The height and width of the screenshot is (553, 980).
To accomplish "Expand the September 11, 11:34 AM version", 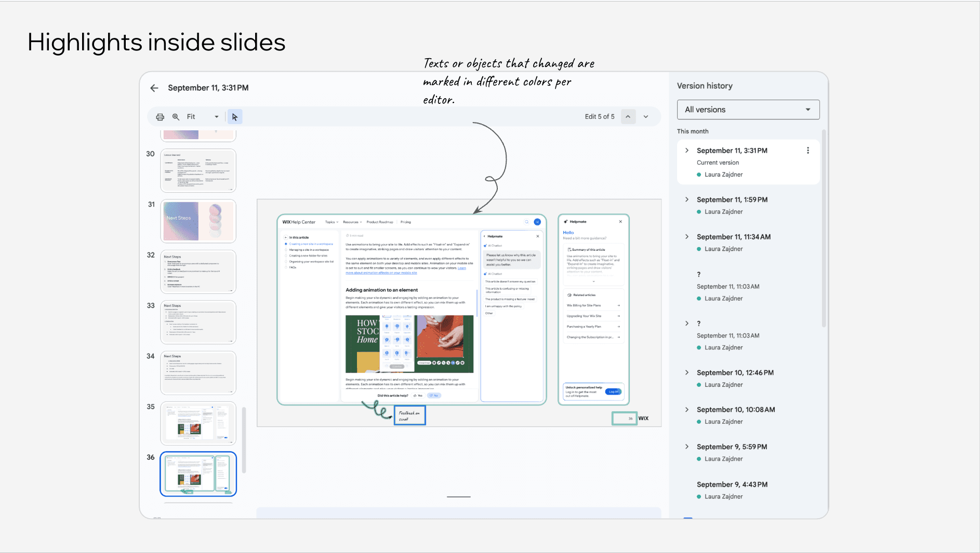I will pyautogui.click(x=687, y=237).
